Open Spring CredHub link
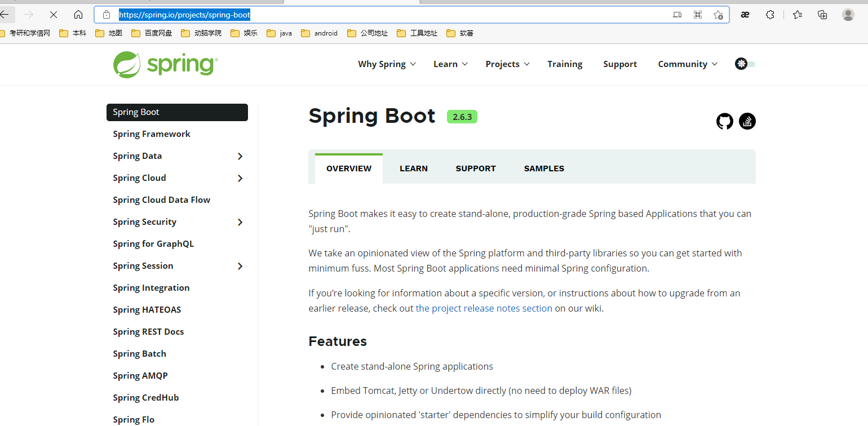The image size is (868, 426). [x=145, y=398]
